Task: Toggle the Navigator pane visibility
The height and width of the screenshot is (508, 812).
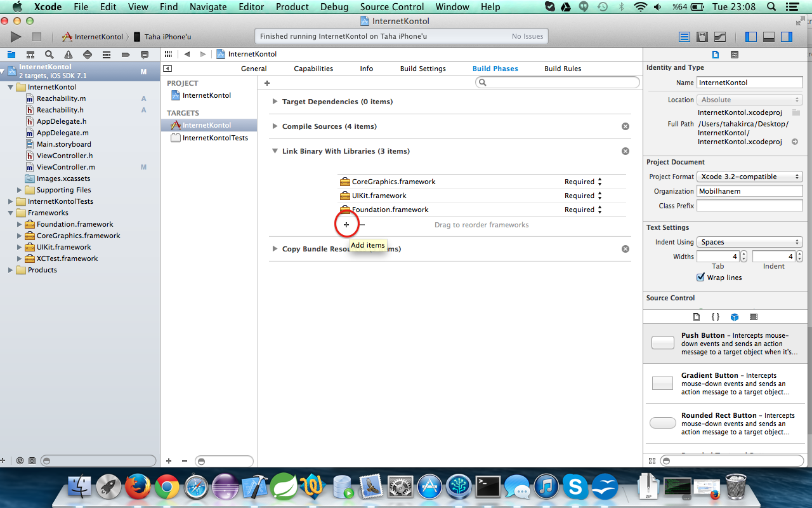Action: tap(751, 37)
